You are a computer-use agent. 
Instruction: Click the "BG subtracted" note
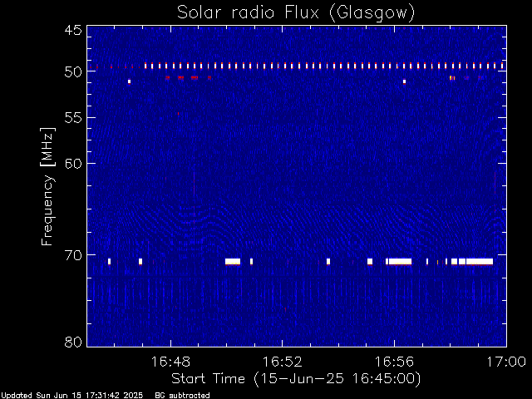182,396
